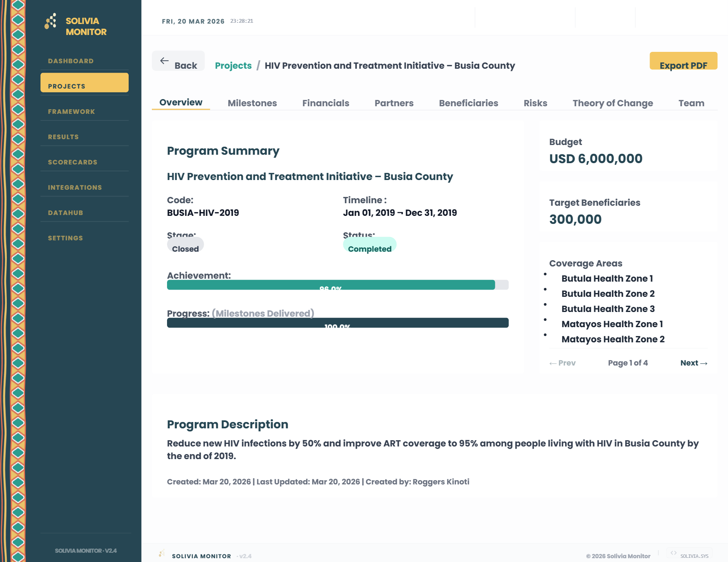
Task: Select Projects in the sidebar navigation
Action: pyautogui.click(x=66, y=86)
